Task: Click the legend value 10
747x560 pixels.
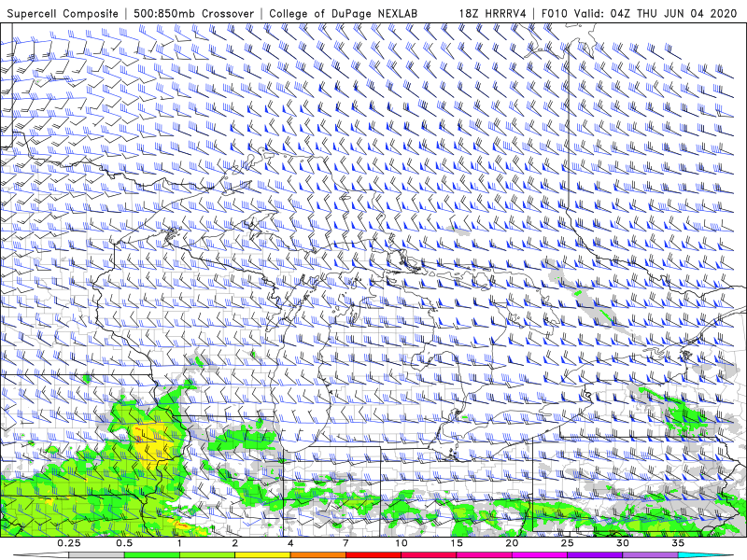Action: (402, 543)
